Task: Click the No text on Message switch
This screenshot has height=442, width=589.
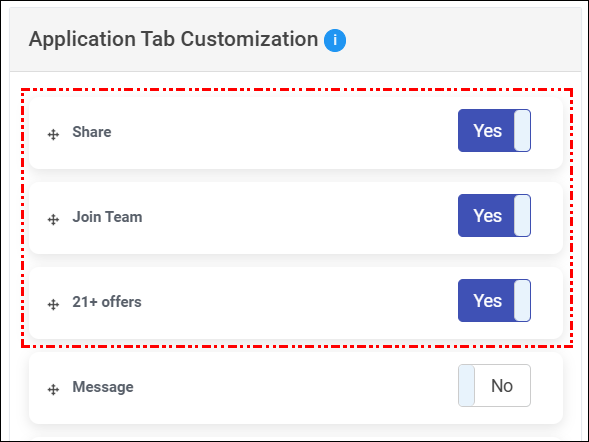Action: [502, 386]
